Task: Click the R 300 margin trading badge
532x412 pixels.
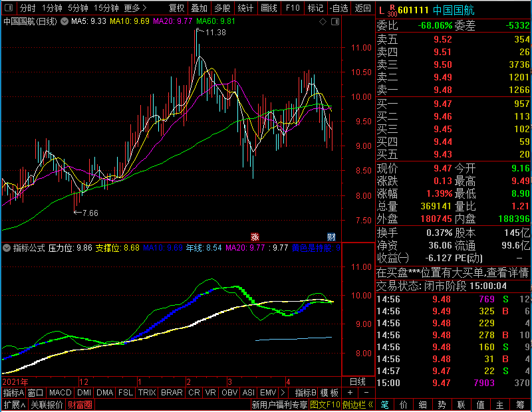Action: pos(392,11)
